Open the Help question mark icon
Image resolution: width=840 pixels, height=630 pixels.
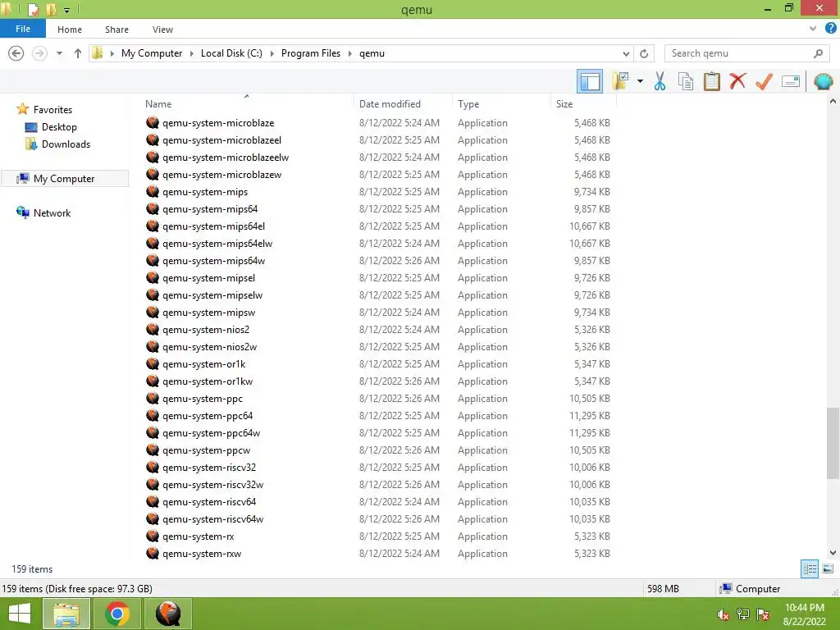[830, 29]
